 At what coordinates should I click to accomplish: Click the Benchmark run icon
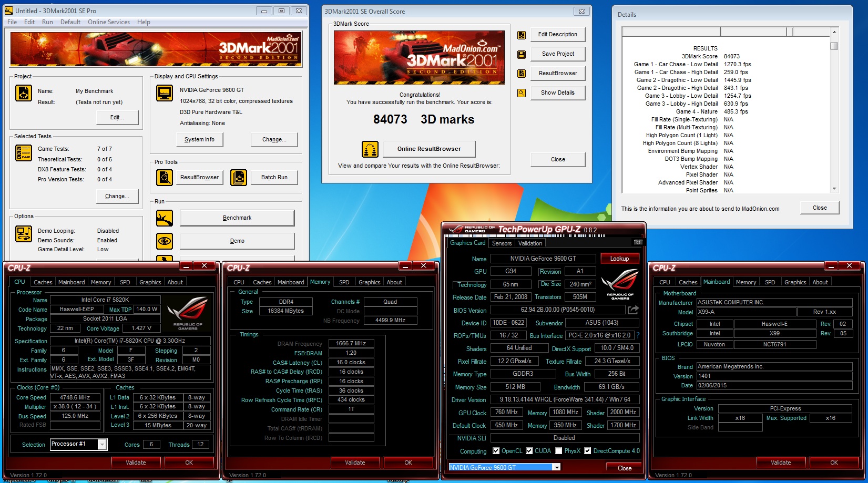(x=165, y=218)
